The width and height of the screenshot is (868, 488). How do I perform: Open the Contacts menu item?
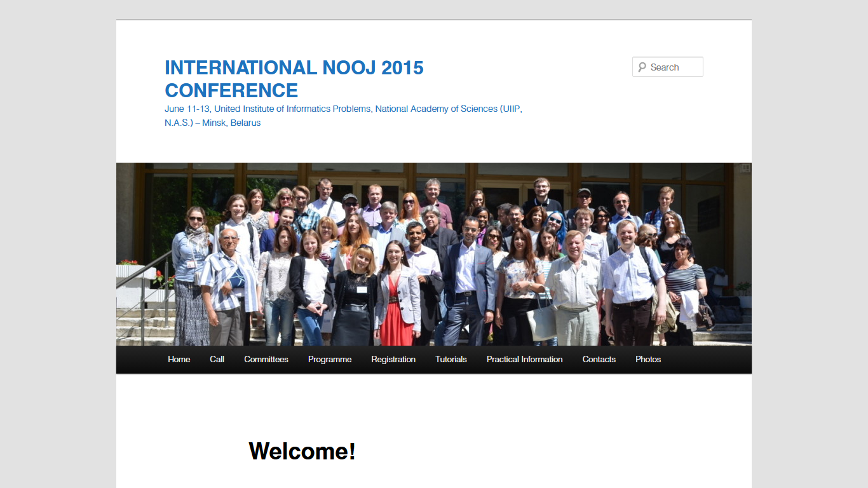599,359
